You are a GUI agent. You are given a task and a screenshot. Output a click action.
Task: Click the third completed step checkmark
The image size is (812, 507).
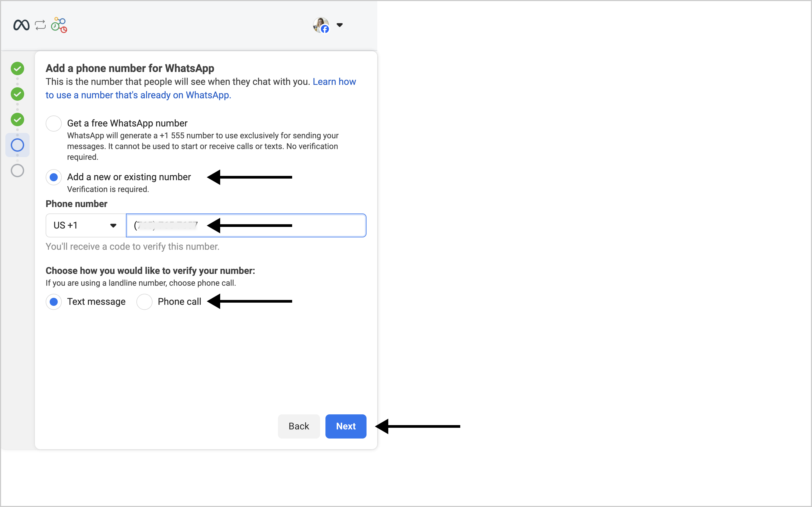(17, 120)
